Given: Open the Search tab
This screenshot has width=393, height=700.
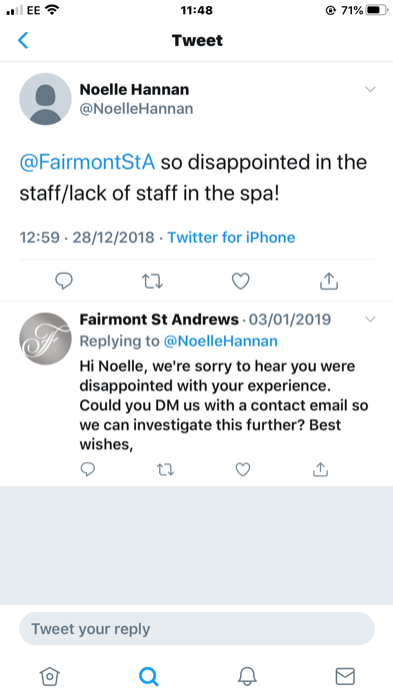Looking at the screenshot, I should pyautogui.click(x=148, y=676).
